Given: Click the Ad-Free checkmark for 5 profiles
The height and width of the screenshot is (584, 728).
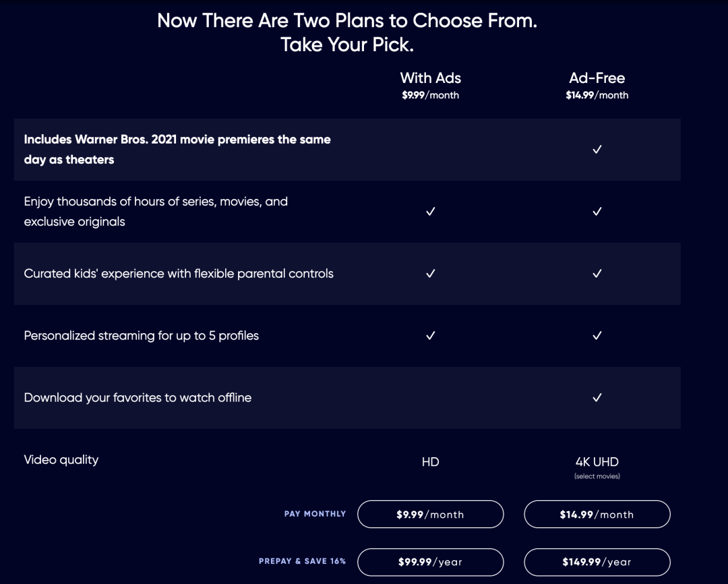Looking at the screenshot, I should click(x=597, y=336).
